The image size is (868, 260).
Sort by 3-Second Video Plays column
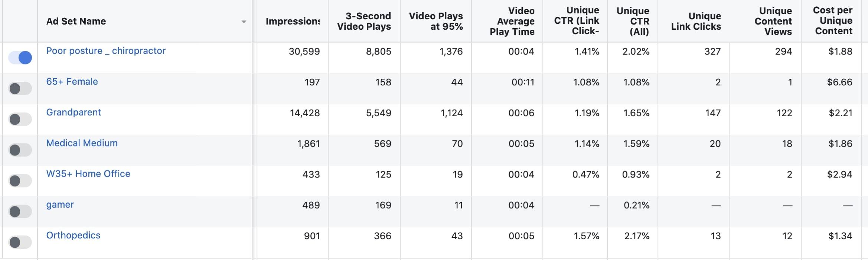click(x=364, y=21)
